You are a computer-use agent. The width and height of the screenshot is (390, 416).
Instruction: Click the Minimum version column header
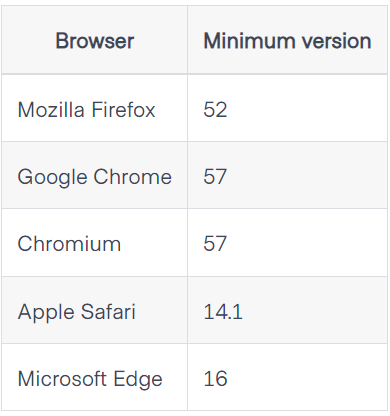coord(287,41)
